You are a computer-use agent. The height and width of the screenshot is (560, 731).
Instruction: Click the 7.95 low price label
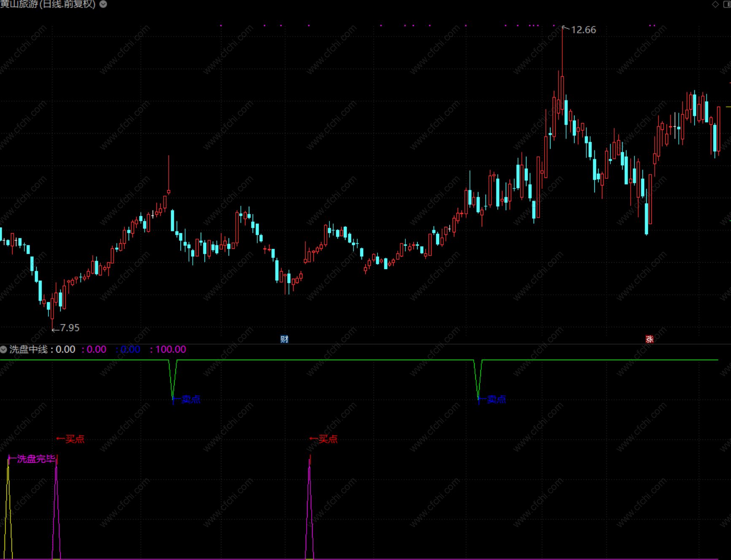coord(70,328)
